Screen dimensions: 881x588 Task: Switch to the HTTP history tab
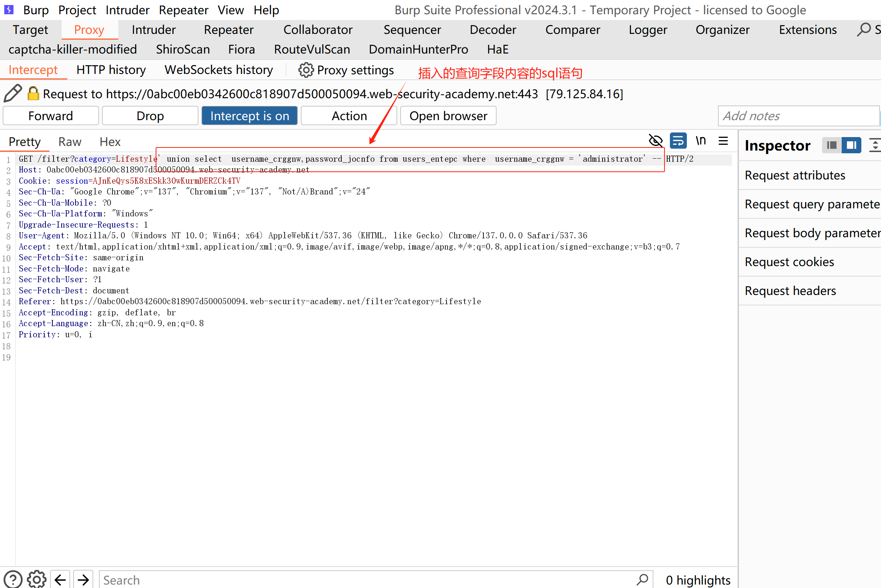click(111, 70)
